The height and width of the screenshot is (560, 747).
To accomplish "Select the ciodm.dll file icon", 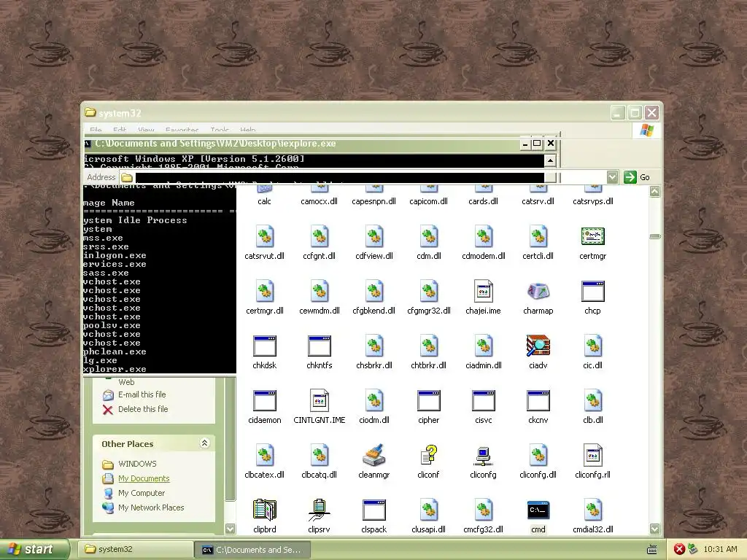I will tap(374, 401).
